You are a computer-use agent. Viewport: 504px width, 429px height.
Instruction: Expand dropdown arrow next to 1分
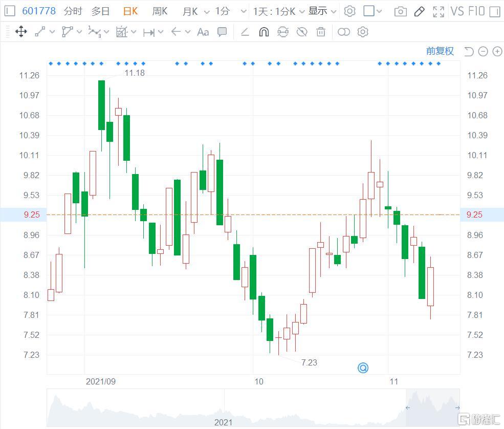244,12
